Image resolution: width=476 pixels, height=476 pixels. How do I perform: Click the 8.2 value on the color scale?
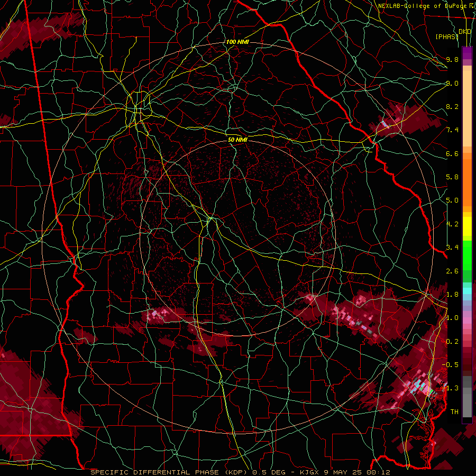coord(452,106)
